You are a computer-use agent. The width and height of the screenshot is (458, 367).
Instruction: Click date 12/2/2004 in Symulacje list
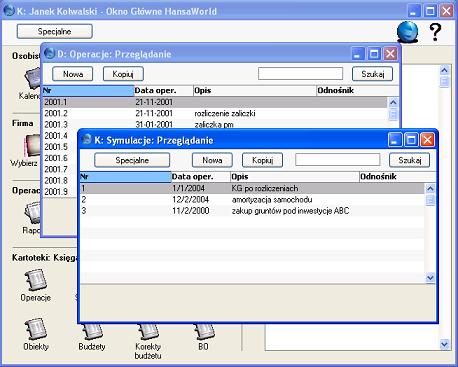point(190,200)
